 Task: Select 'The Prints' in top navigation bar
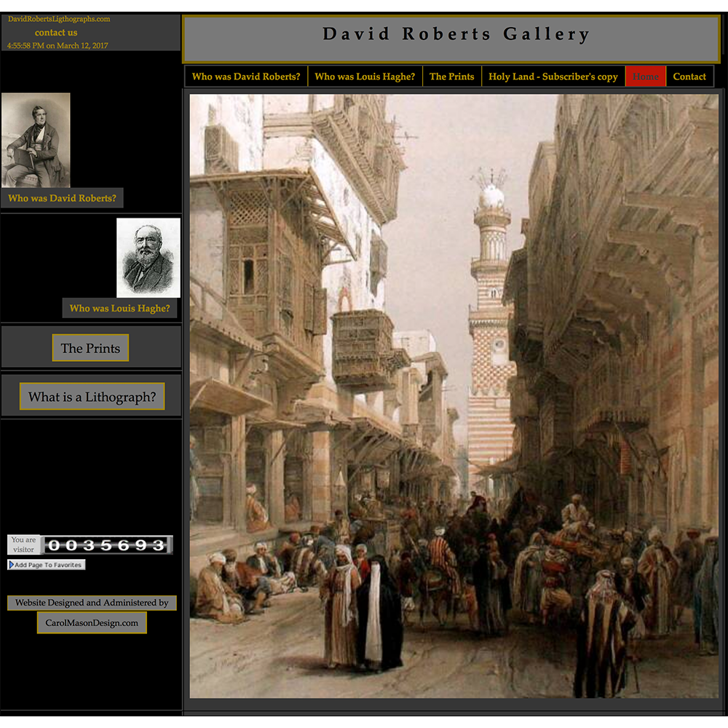pyautogui.click(x=452, y=76)
